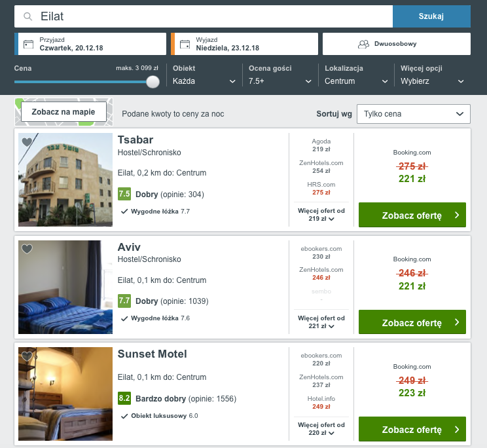Expand more offers from 219 zł for Tsabar
487x448 pixels.
point(321,215)
